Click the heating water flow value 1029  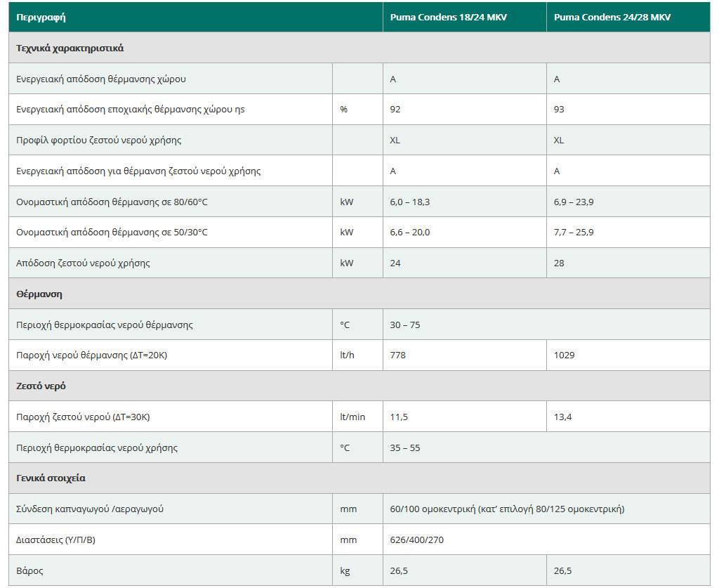click(x=564, y=355)
